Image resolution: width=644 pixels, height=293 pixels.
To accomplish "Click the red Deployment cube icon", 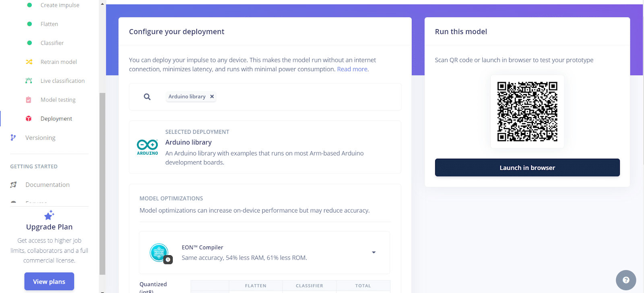I will tap(29, 119).
